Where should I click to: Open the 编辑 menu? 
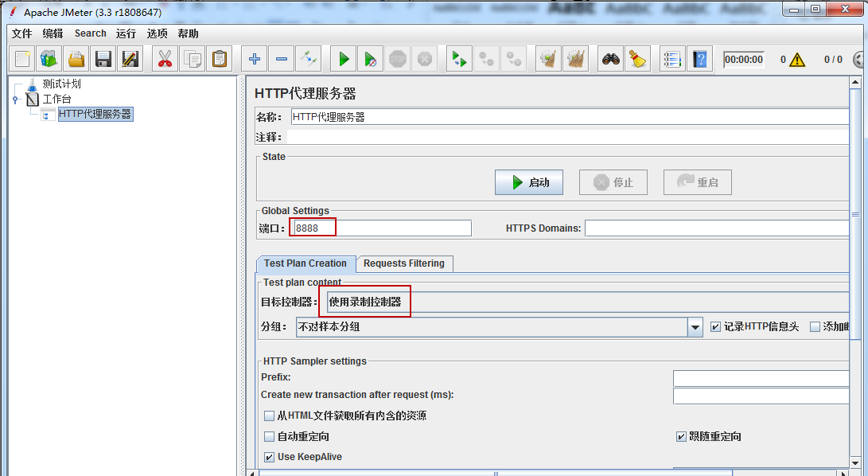(x=53, y=33)
